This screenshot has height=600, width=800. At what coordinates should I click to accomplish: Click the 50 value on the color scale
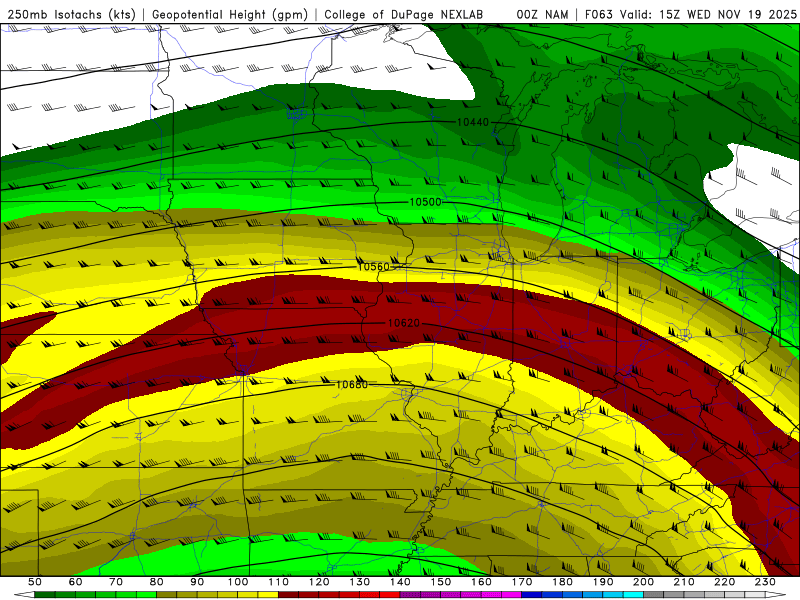[x=35, y=582]
